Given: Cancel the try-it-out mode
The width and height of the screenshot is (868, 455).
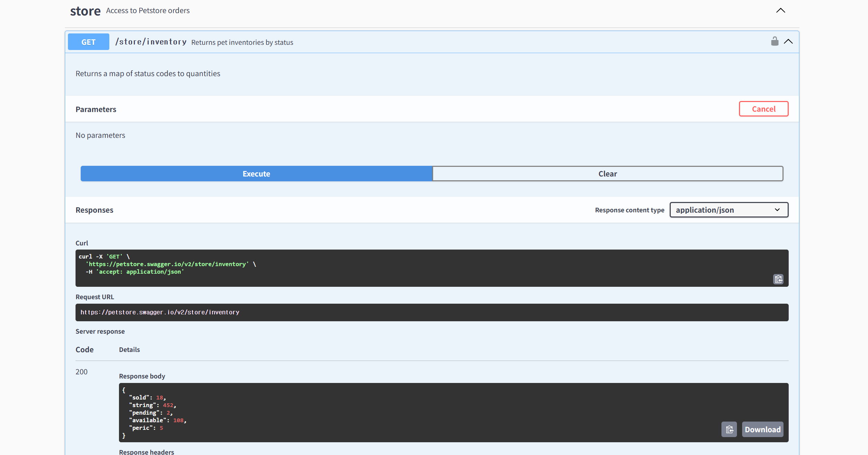Looking at the screenshot, I should [764, 109].
